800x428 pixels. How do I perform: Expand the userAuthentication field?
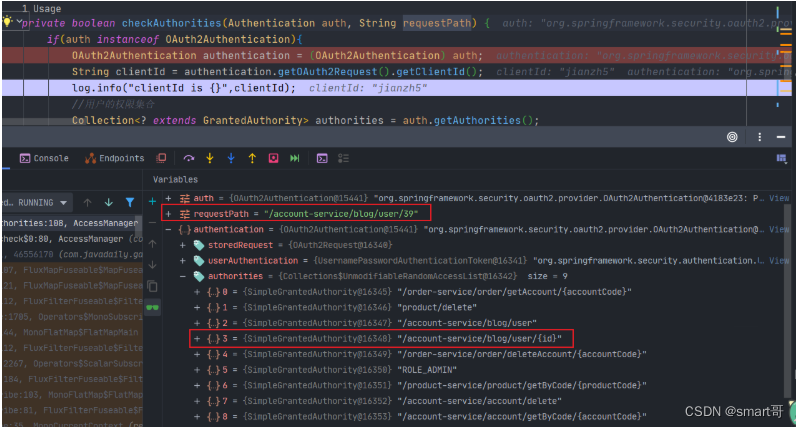(183, 261)
